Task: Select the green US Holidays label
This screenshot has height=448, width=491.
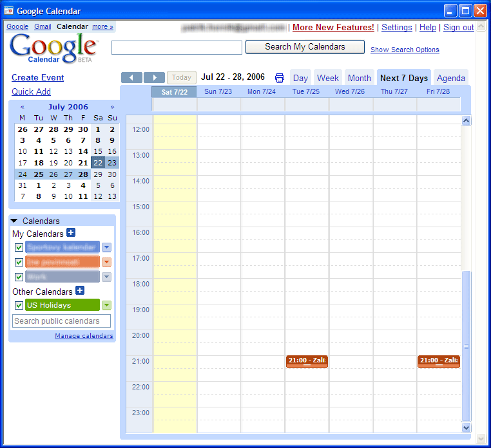Action: pos(63,305)
